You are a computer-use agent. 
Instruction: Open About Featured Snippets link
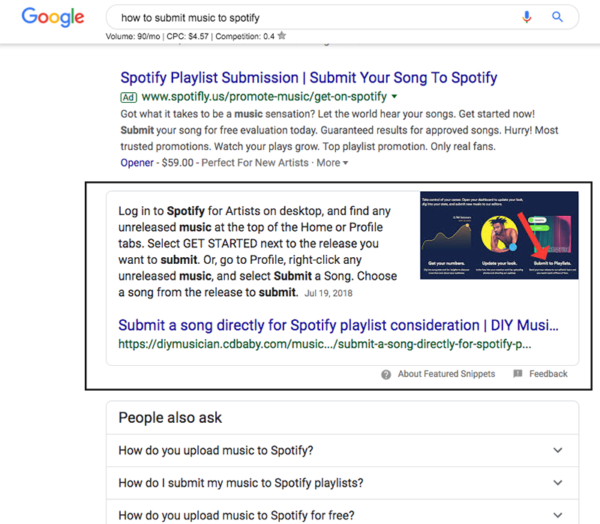446,374
